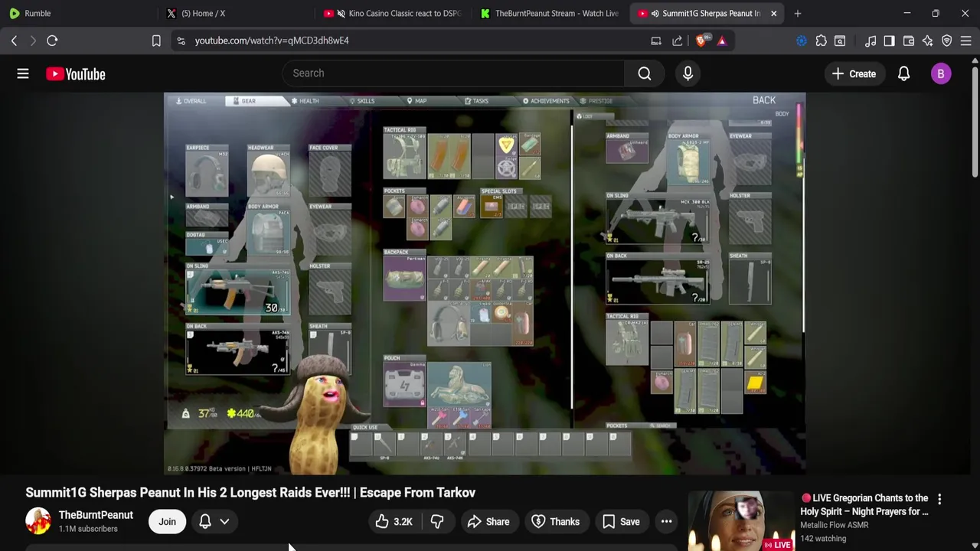Click the 1.1M subscribers text

88,529
